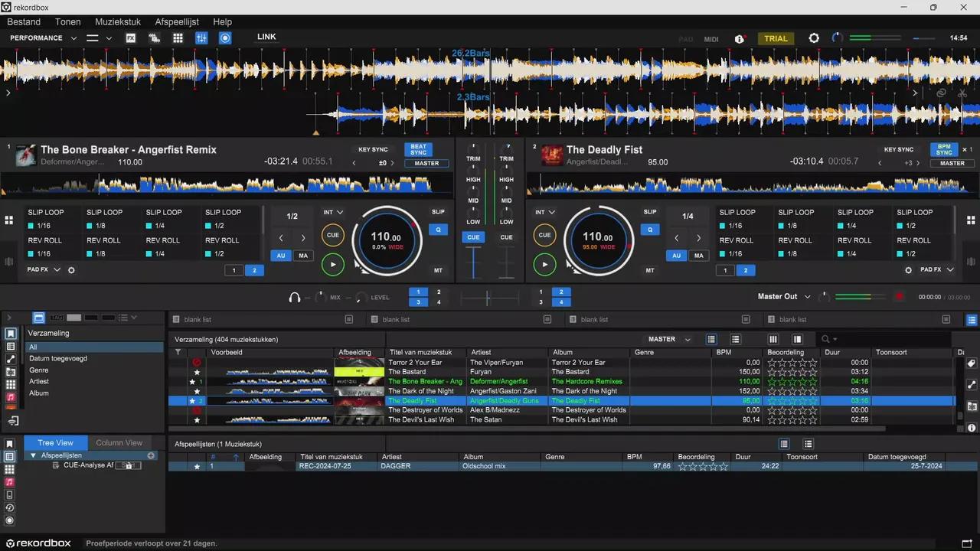Select The Dark of the Night track

pyautogui.click(x=421, y=391)
